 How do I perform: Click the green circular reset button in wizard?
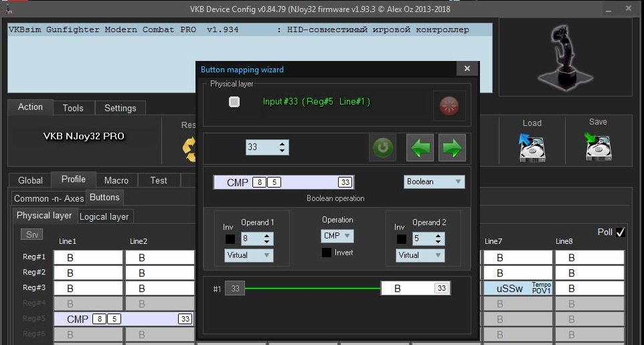coord(383,147)
